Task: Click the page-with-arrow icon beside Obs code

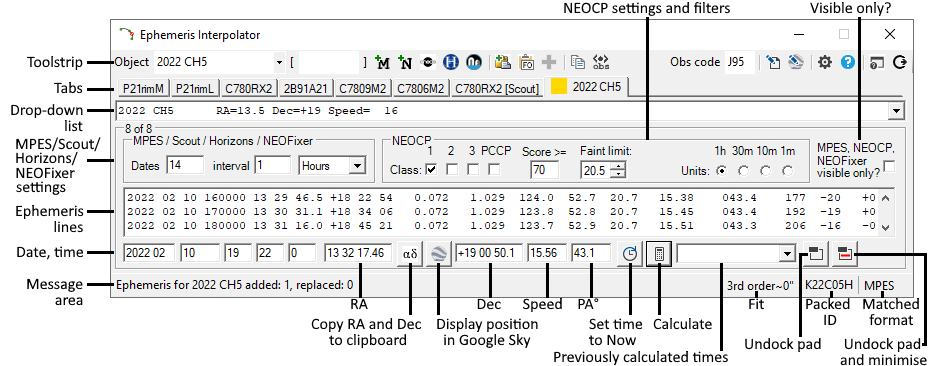Action: (773, 62)
